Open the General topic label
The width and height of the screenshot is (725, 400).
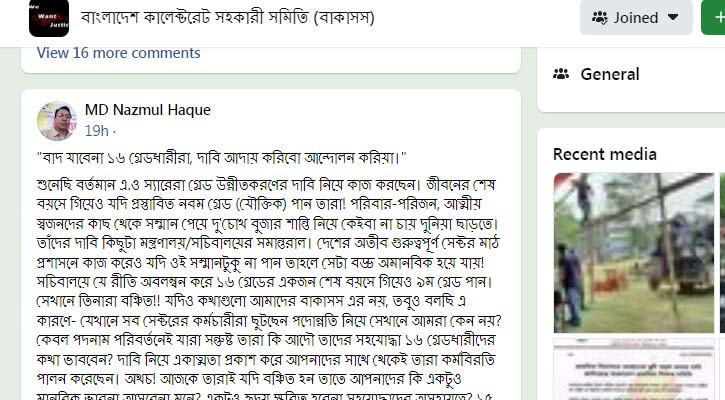(x=610, y=74)
